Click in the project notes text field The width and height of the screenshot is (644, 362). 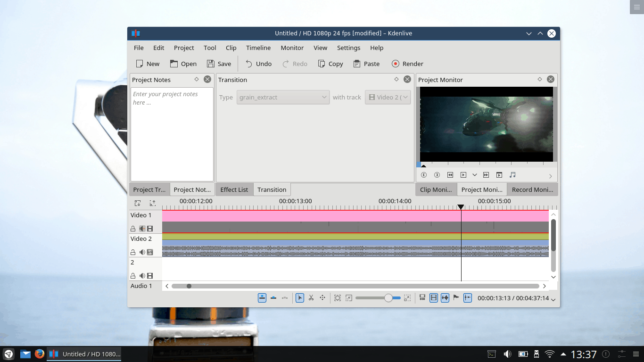(x=172, y=134)
